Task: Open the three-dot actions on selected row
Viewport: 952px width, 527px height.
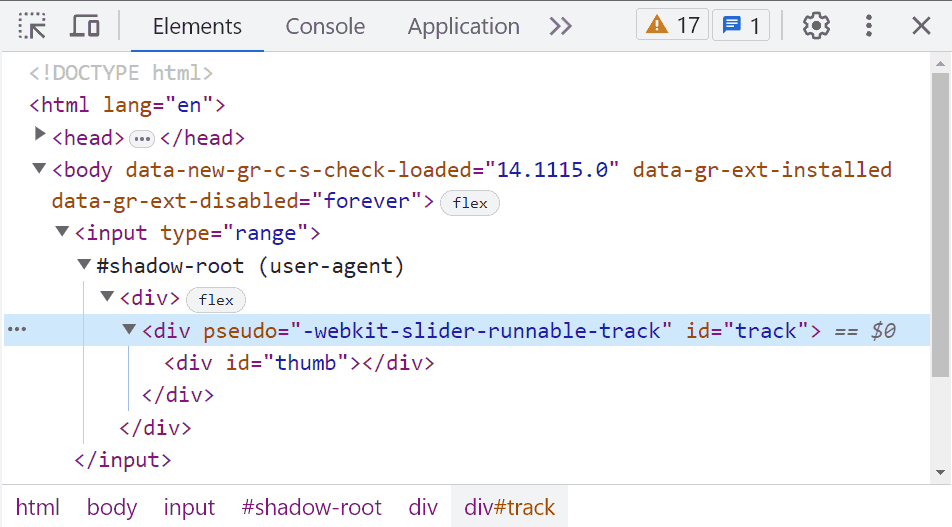Action: (17, 329)
